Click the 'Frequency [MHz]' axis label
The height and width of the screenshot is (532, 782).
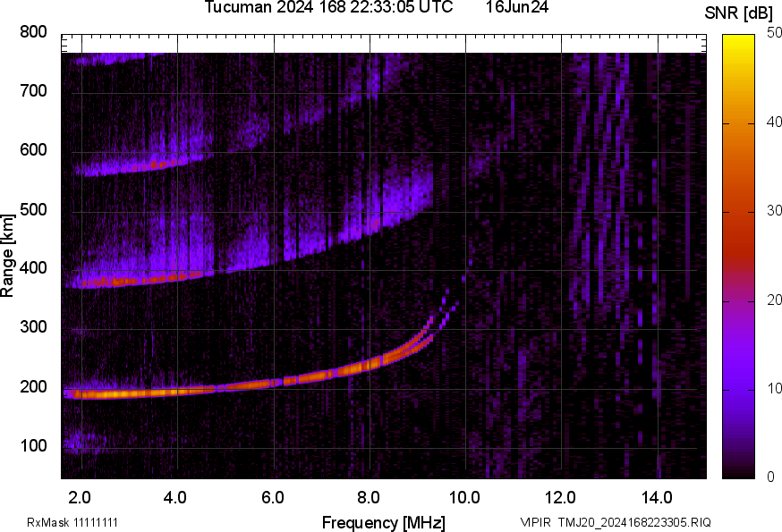click(x=384, y=522)
